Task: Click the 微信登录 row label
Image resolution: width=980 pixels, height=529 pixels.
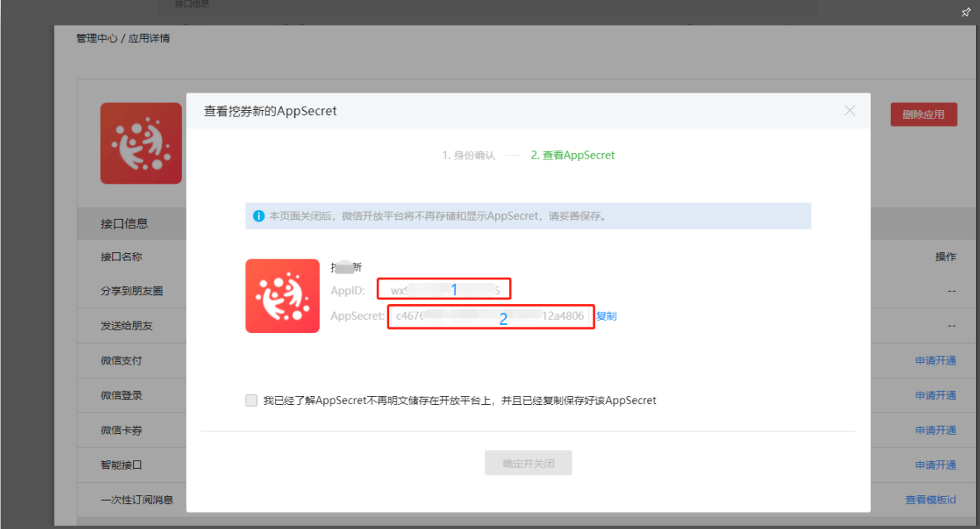Action: (x=121, y=395)
